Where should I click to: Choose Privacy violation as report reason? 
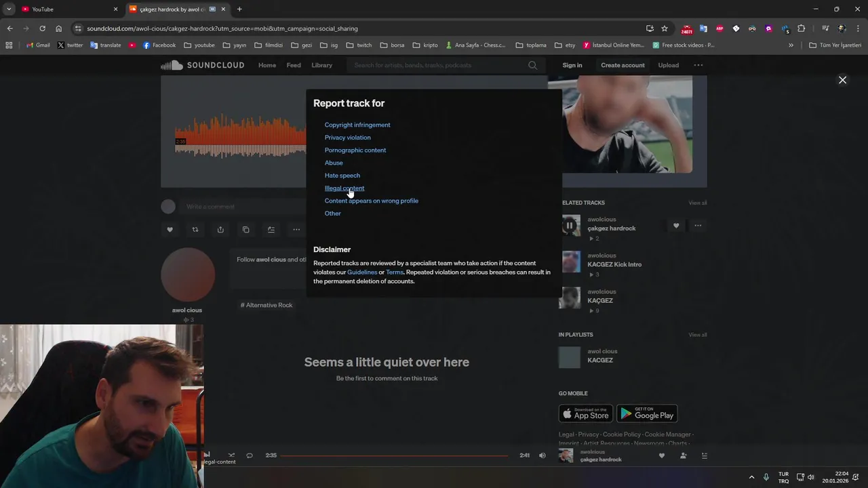(x=347, y=138)
